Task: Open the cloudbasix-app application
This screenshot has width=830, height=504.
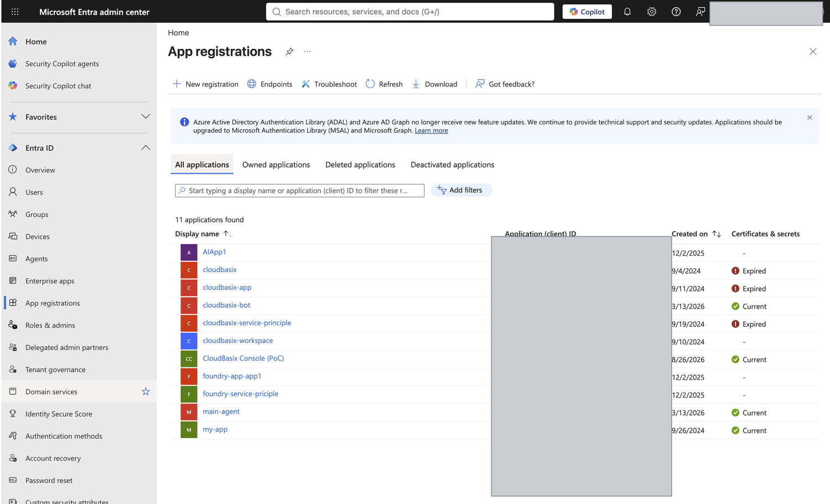Action: point(227,287)
